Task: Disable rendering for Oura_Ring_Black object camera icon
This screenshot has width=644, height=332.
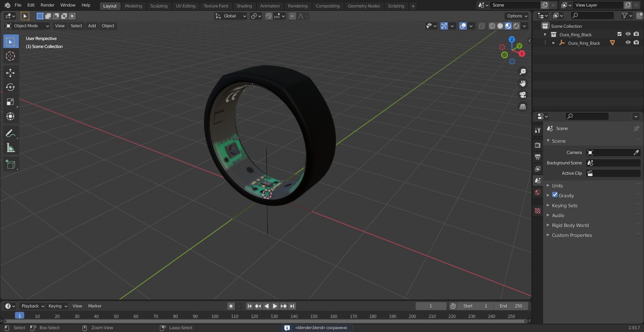Action: (x=636, y=43)
